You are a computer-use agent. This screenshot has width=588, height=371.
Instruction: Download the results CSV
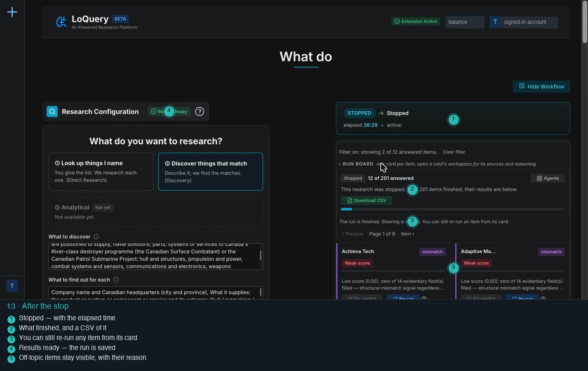coord(367,200)
